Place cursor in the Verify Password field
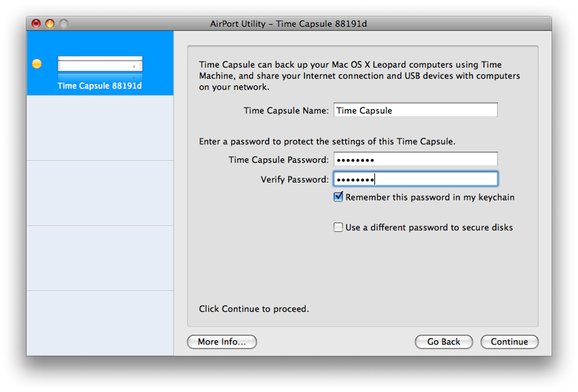This screenshot has height=392, width=578. pos(415,179)
